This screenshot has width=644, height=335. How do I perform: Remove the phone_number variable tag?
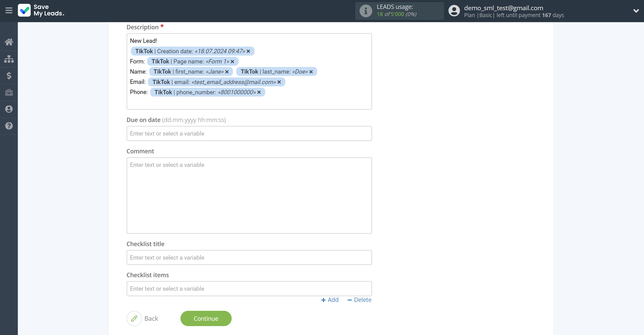[259, 92]
